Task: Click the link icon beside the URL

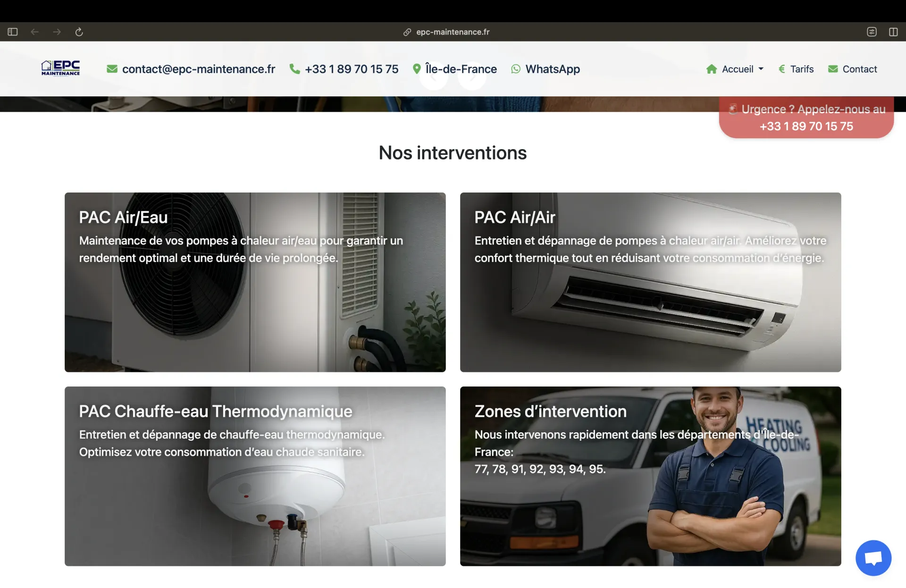Action: (407, 32)
